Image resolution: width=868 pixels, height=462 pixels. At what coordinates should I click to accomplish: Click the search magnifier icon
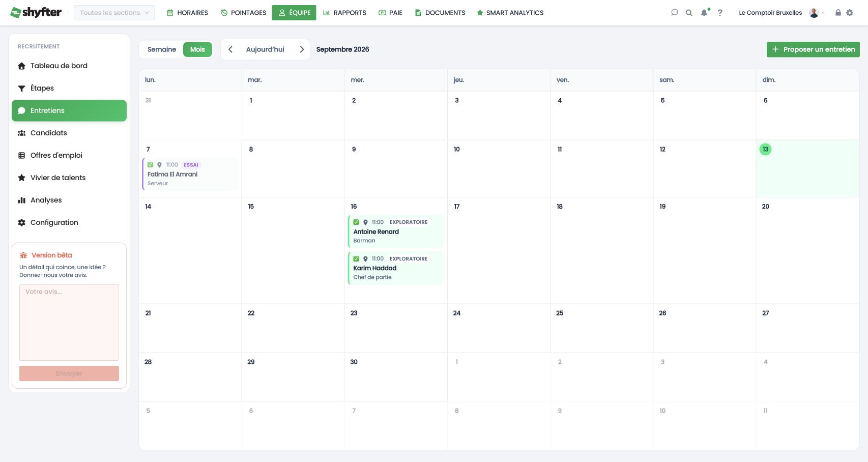tap(689, 13)
